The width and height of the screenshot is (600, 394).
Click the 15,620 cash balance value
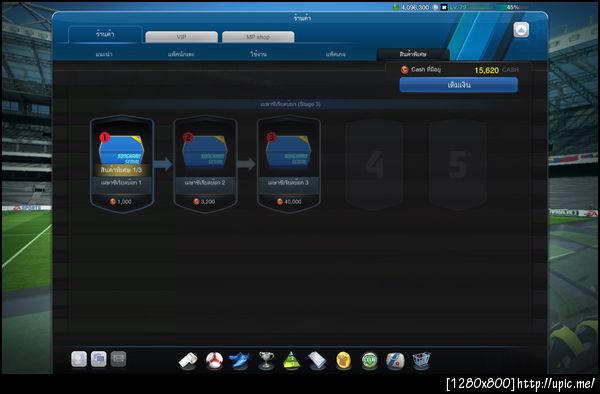pyautogui.click(x=486, y=70)
